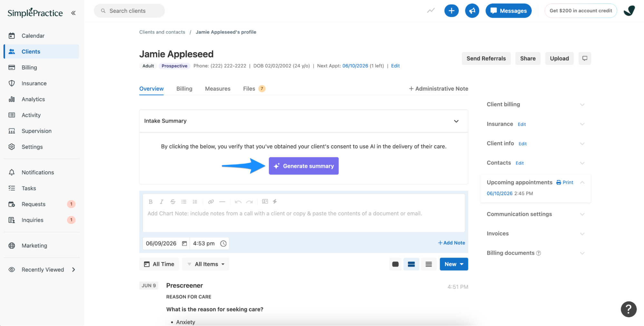Click the insert image icon in editor

coord(265,202)
